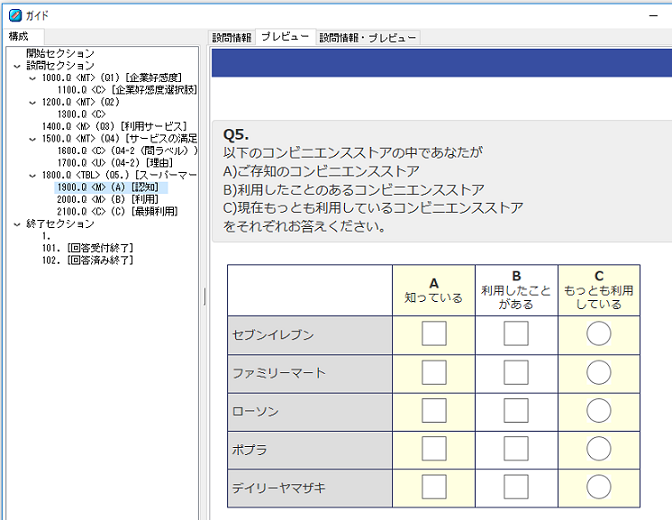Check 利用したことがある for ポプラ
The width and height of the screenshot is (672, 520).
coord(516,449)
